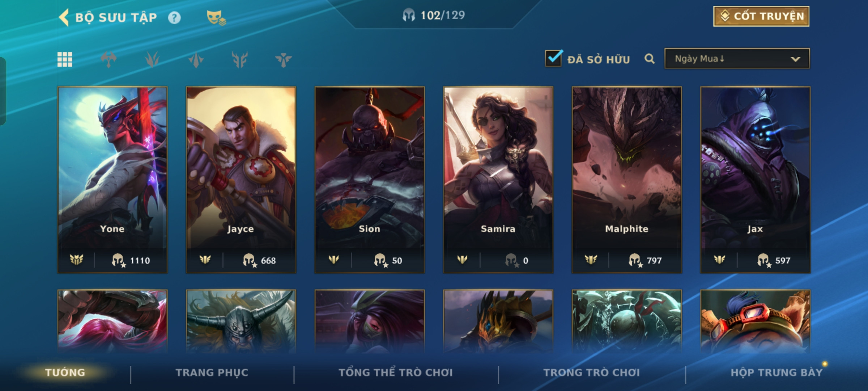Open the Yone champion card

point(112,180)
